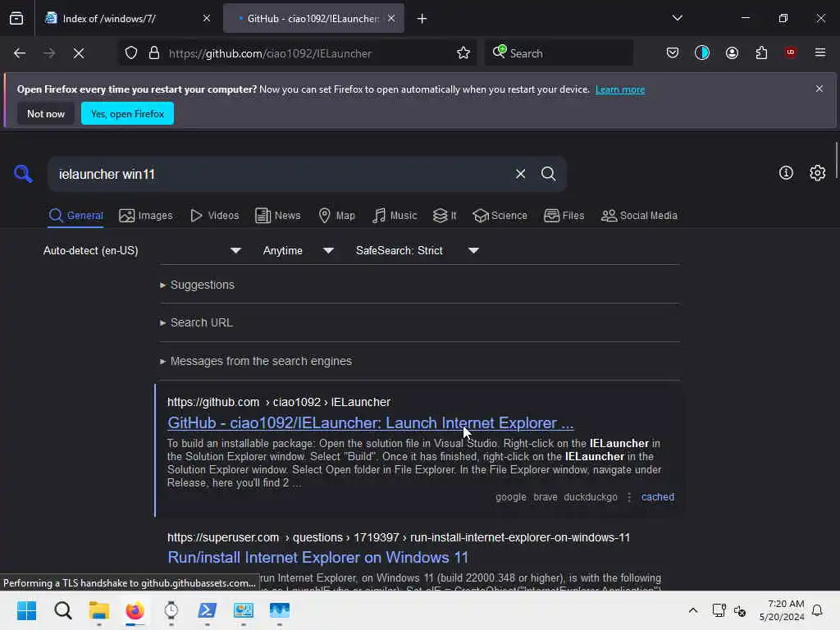Close the Index of /windows/7/ tab

coord(207,19)
